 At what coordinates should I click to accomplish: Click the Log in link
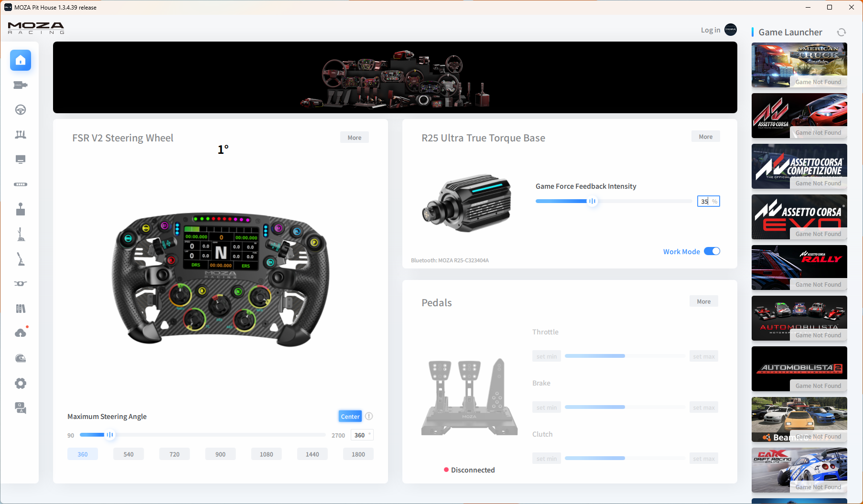(710, 30)
